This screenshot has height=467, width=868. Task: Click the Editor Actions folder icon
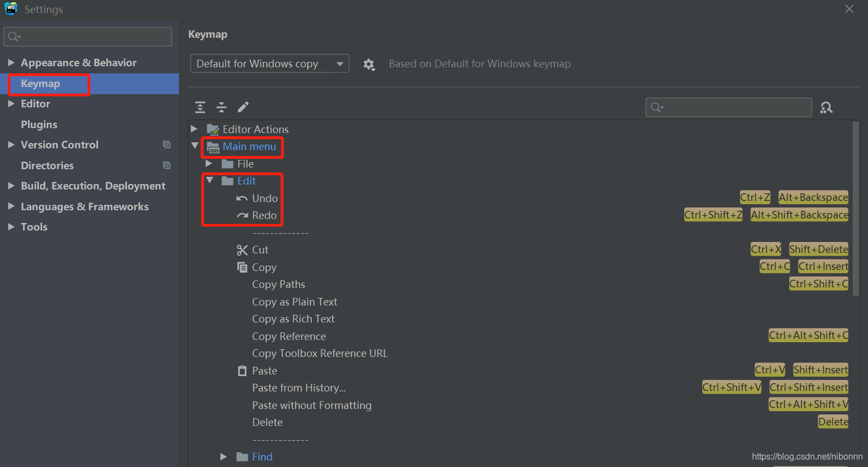pyautogui.click(x=213, y=130)
